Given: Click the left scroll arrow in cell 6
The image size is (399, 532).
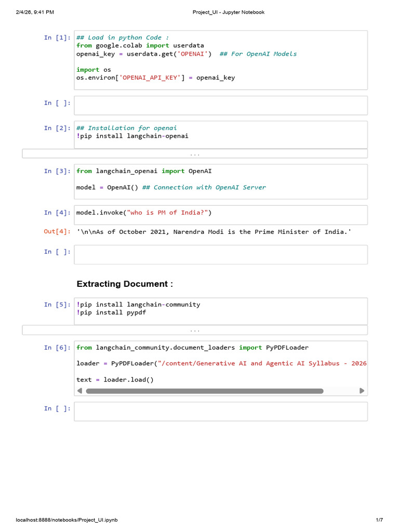Looking at the screenshot, I should tap(79, 391).
